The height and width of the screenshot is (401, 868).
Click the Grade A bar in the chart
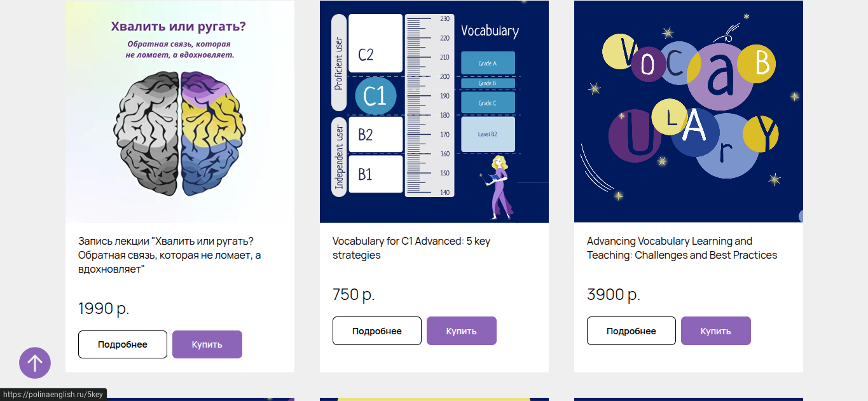pos(488,64)
